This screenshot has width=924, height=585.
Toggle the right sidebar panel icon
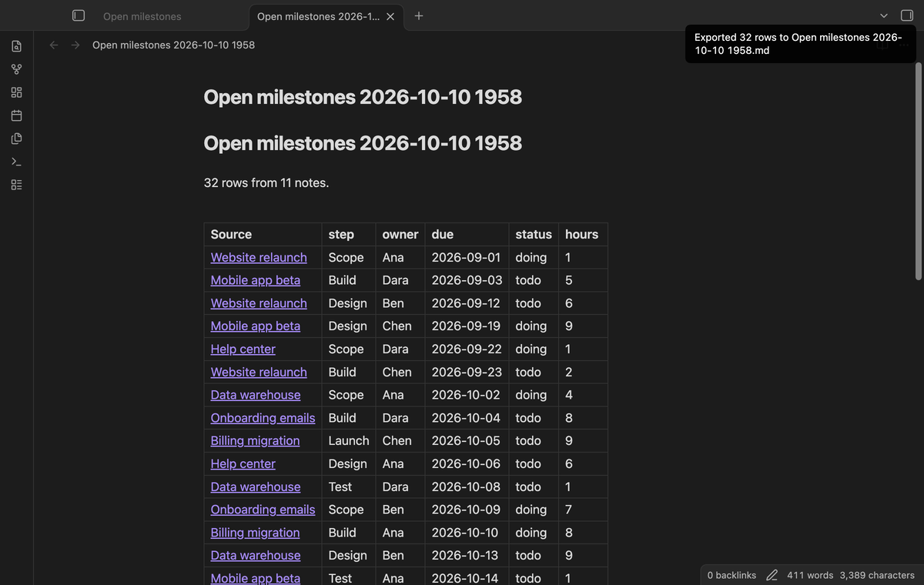tap(907, 15)
